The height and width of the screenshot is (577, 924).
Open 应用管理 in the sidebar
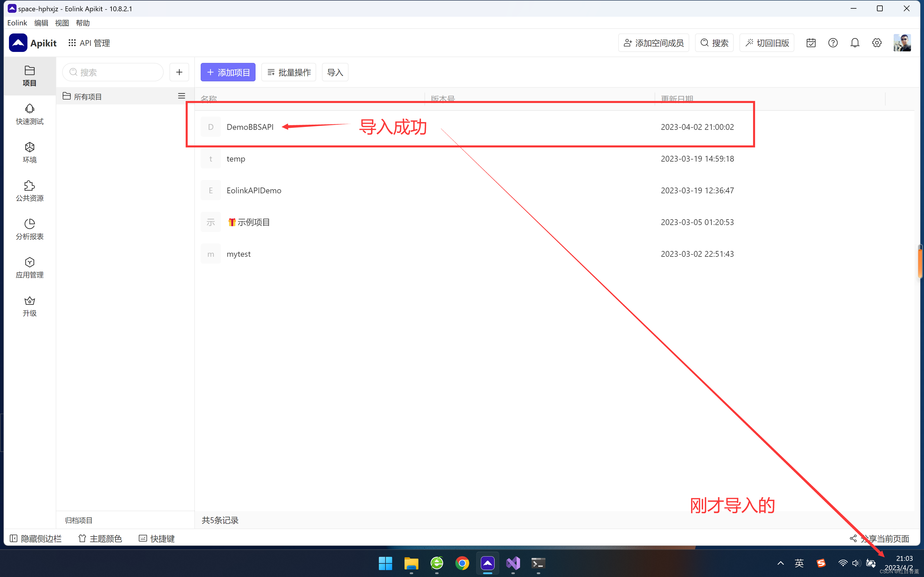tap(29, 267)
